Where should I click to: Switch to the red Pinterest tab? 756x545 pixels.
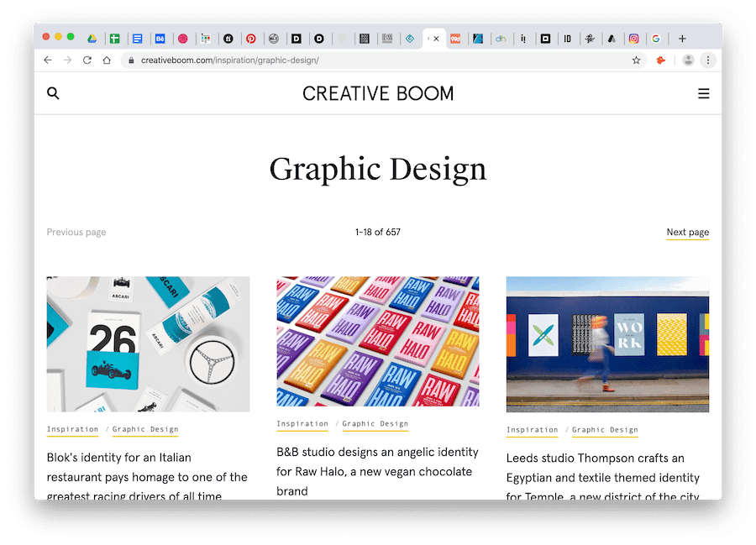250,39
